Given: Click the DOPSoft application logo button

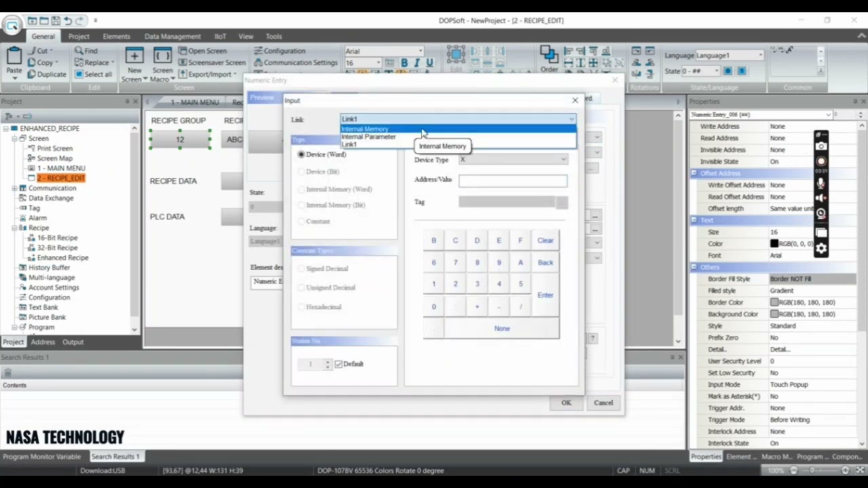Looking at the screenshot, I should [x=12, y=26].
